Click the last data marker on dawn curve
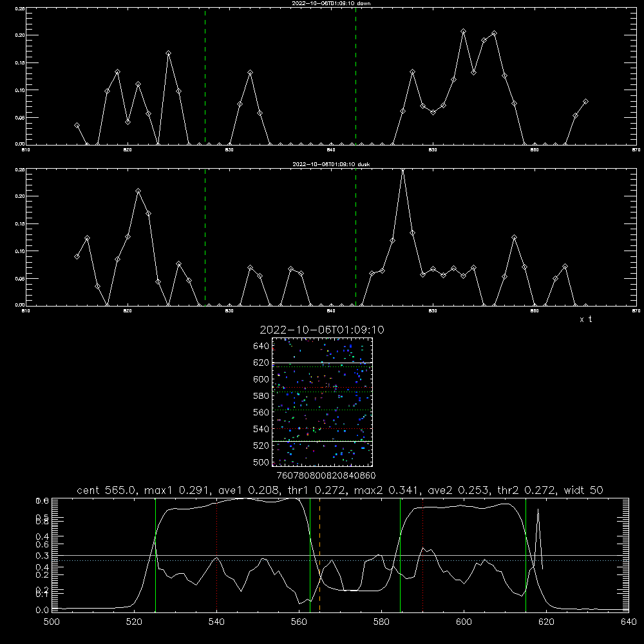Screen dimensions: 644x644 [585, 102]
